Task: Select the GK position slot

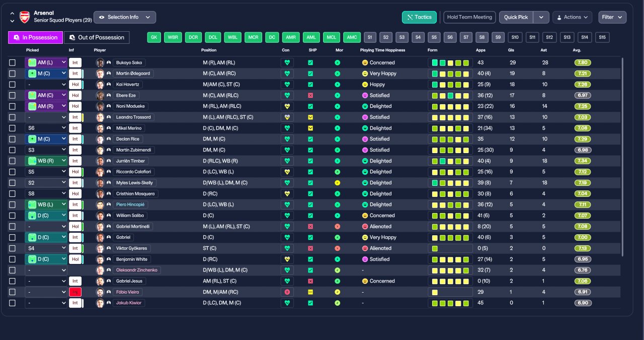Action: (x=154, y=37)
